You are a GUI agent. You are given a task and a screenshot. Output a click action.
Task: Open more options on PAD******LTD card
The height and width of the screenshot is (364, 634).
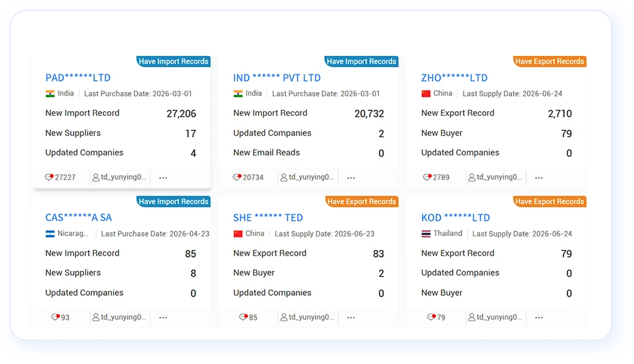pyautogui.click(x=163, y=177)
